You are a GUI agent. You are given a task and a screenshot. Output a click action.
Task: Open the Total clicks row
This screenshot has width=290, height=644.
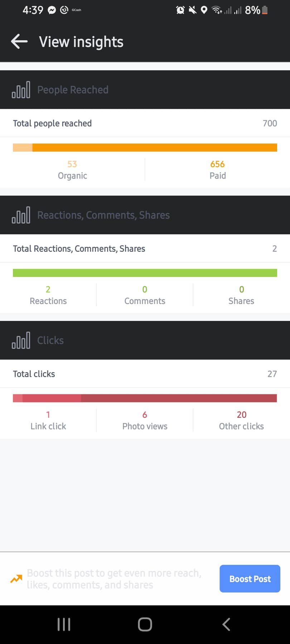pyautogui.click(x=145, y=374)
